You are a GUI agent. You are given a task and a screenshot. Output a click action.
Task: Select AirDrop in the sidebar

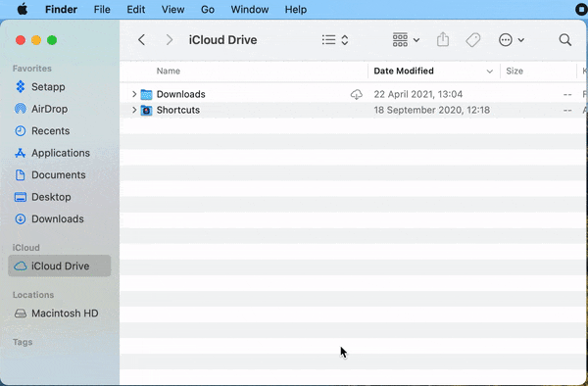coord(59,109)
